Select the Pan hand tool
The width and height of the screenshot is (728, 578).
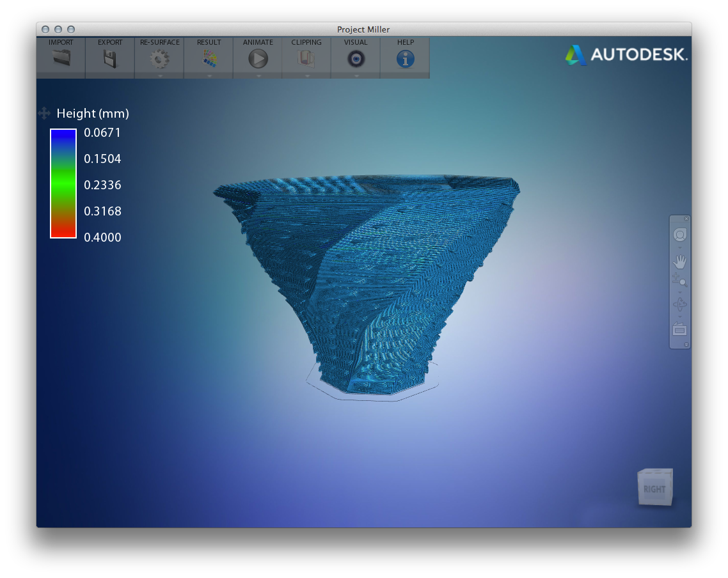click(679, 262)
